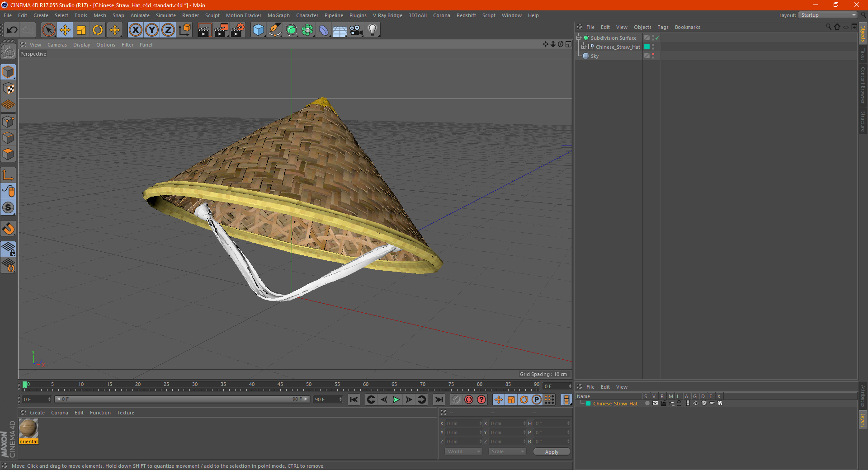868x470 pixels.
Task: Toggle layer Lock icon
Action: coord(679,403)
